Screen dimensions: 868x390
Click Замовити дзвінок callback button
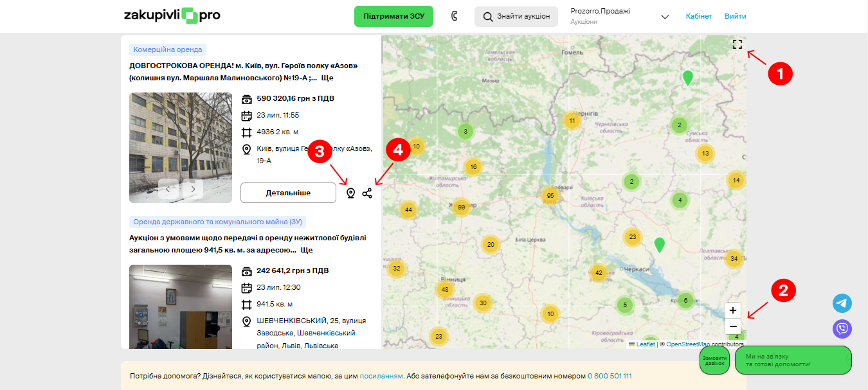(714, 360)
